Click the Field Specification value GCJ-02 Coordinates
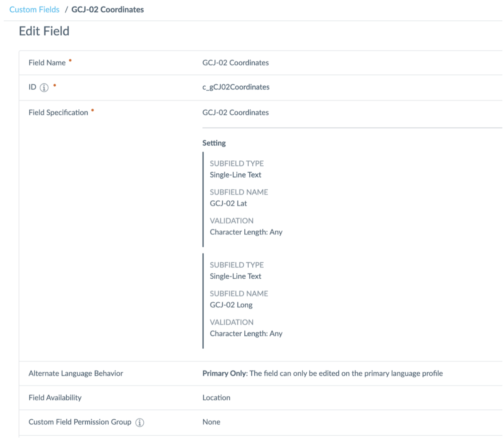Image resolution: width=504 pixels, height=443 pixels. click(x=235, y=113)
